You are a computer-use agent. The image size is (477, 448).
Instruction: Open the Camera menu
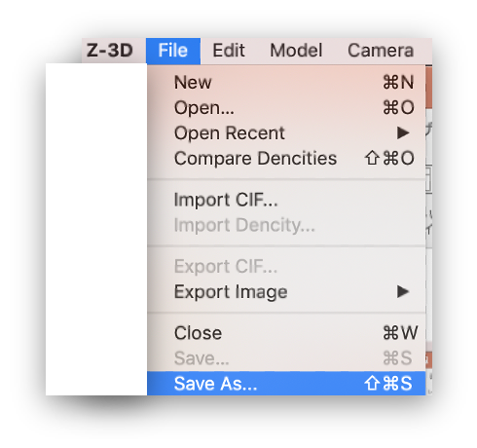click(x=381, y=51)
